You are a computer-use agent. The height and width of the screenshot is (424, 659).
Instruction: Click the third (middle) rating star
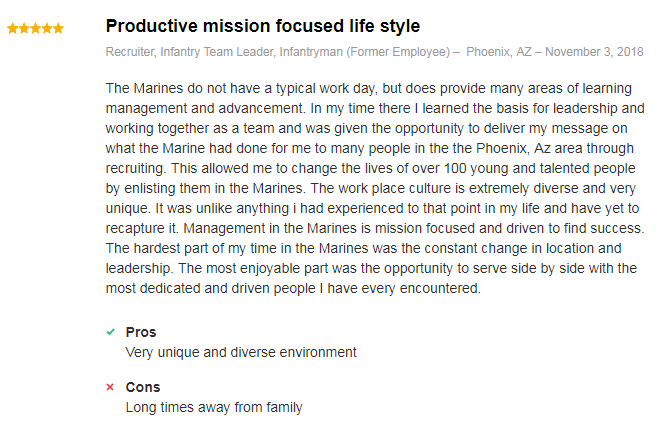point(36,28)
